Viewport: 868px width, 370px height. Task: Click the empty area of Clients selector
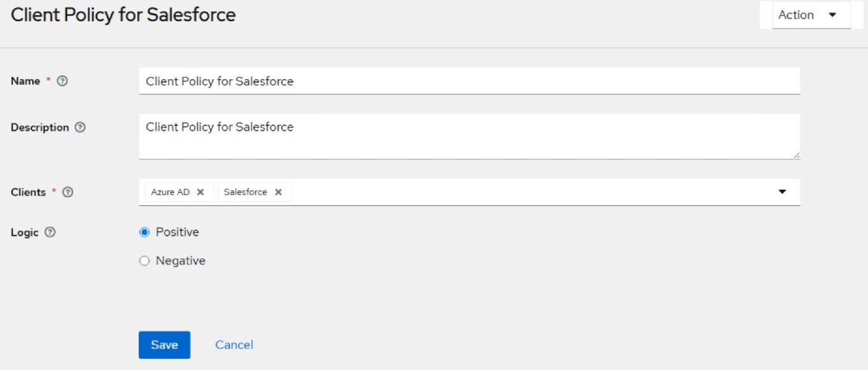531,192
